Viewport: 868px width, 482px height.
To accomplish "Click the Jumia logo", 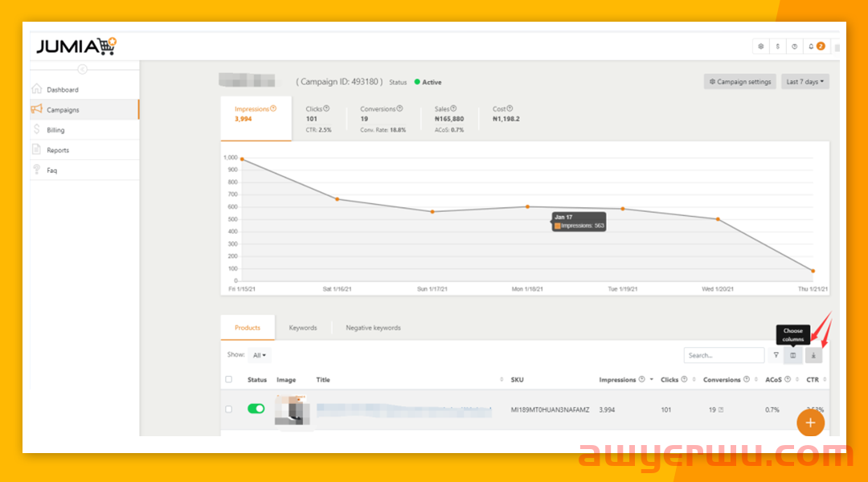I will 76,46.
